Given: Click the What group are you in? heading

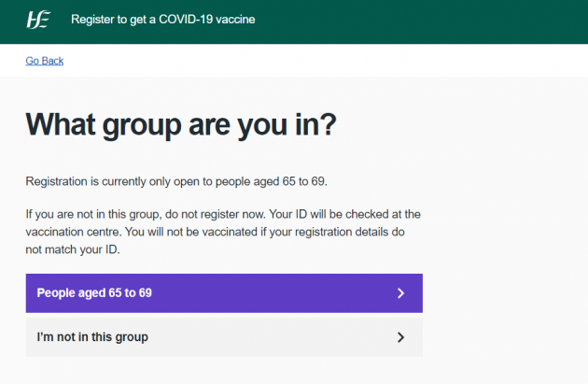Looking at the screenshot, I should tap(181, 125).
